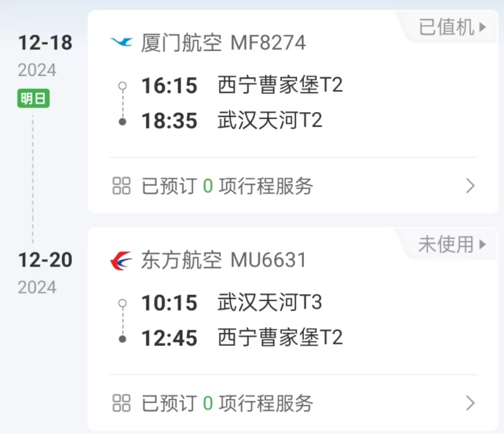Viewport: 504px width, 434px height.
Task: Click the China Eastern Airlines logo icon
Action: pos(121,260)
